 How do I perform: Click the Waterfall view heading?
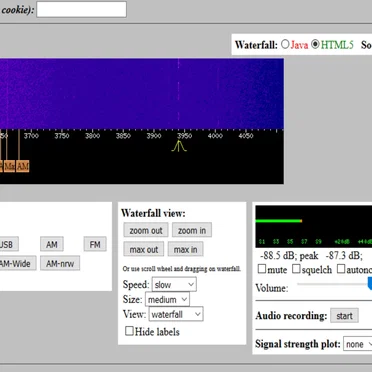pos(153,213)
